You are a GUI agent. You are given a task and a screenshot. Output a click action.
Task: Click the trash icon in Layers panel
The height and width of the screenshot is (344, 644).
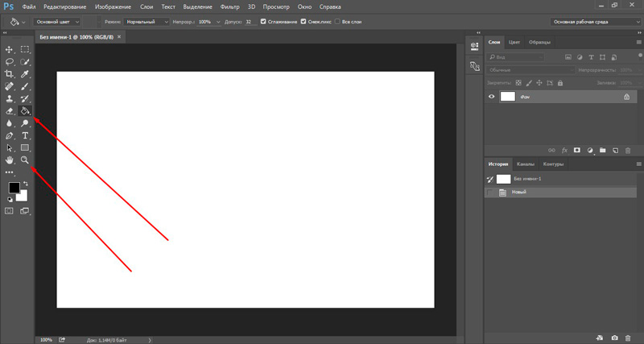628,151
